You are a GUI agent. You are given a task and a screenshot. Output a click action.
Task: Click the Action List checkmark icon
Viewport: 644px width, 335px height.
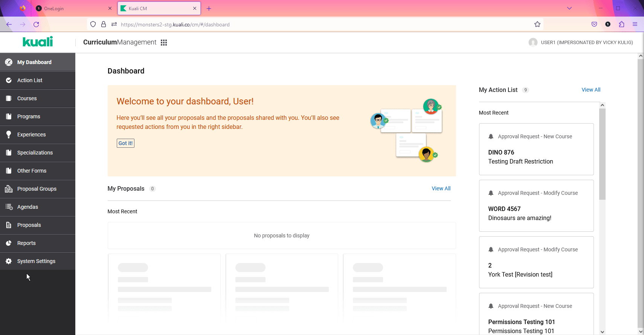coord(9,80)
